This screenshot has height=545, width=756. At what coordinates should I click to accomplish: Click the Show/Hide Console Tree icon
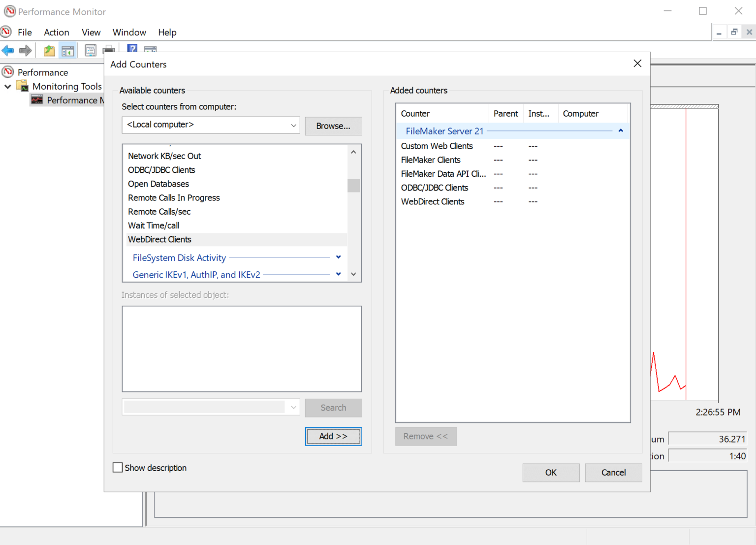(x=68, y=50)
